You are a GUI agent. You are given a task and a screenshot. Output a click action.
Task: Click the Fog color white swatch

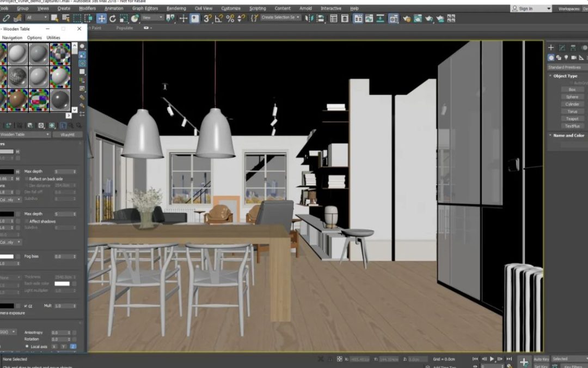pyautogui.click(x=7, y=256)
